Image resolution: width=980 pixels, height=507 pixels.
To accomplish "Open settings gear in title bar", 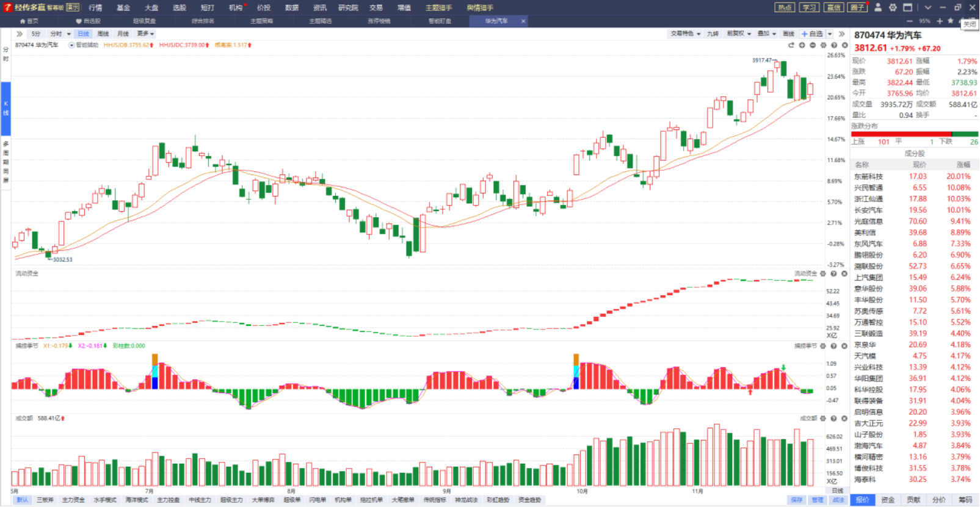I will pos(893,7).
